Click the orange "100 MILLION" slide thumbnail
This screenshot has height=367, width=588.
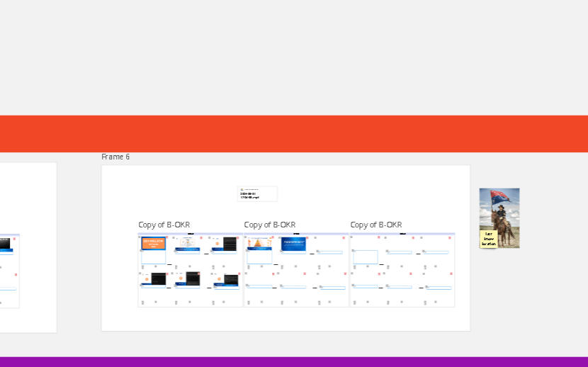[x=153, y=243]
